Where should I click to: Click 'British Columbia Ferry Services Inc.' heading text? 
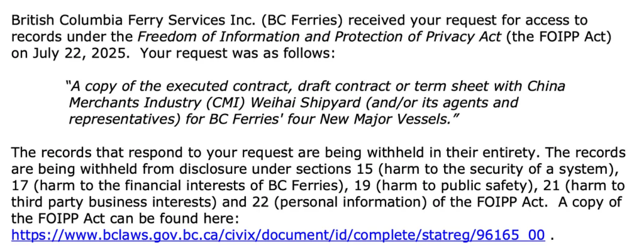point(133,21)
